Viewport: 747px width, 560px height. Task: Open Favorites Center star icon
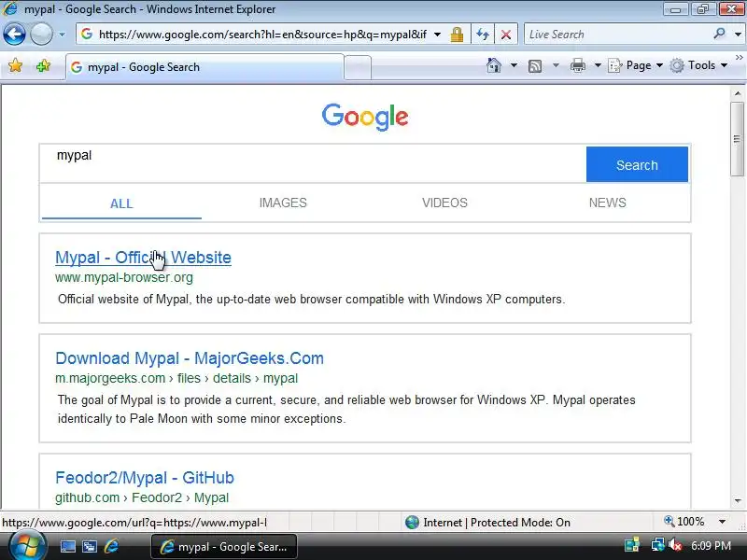click(x=15, y=65)
